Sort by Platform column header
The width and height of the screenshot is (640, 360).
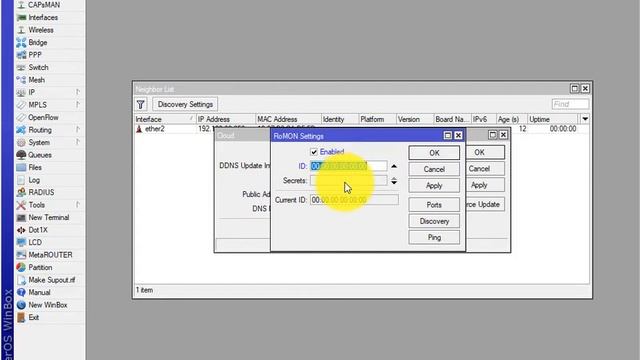[378, 119]
